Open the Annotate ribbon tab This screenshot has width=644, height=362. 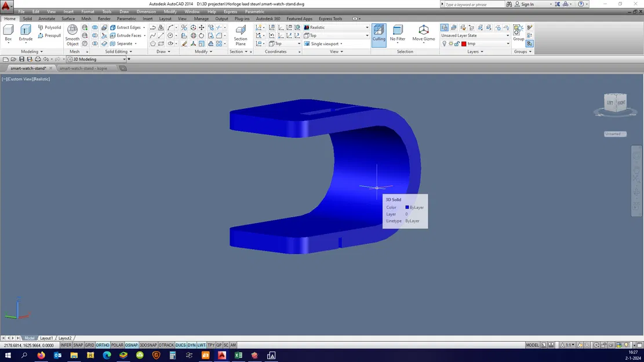point(47,19)
